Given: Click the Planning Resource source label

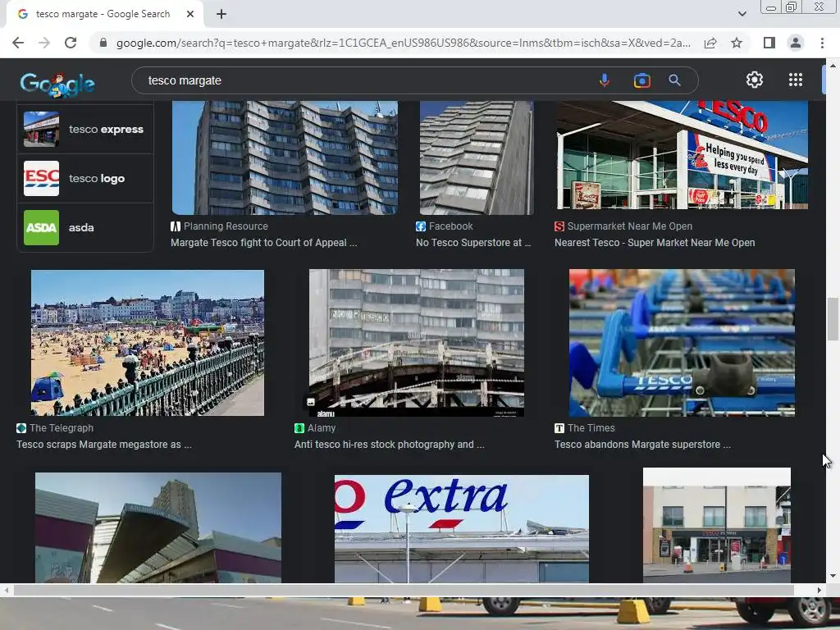Looking at the screenshot, I should click(x=226, y=226).
